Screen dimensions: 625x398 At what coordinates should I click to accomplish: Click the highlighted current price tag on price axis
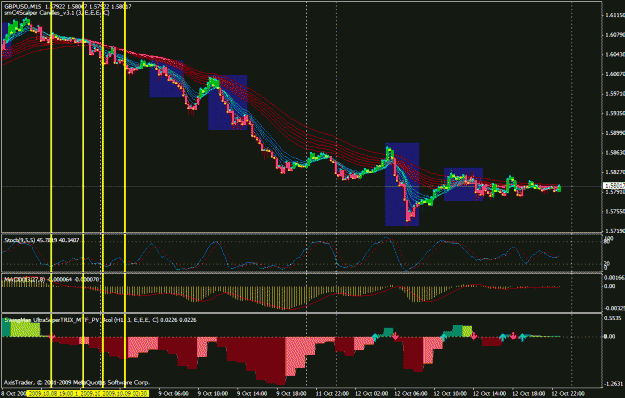614,186
